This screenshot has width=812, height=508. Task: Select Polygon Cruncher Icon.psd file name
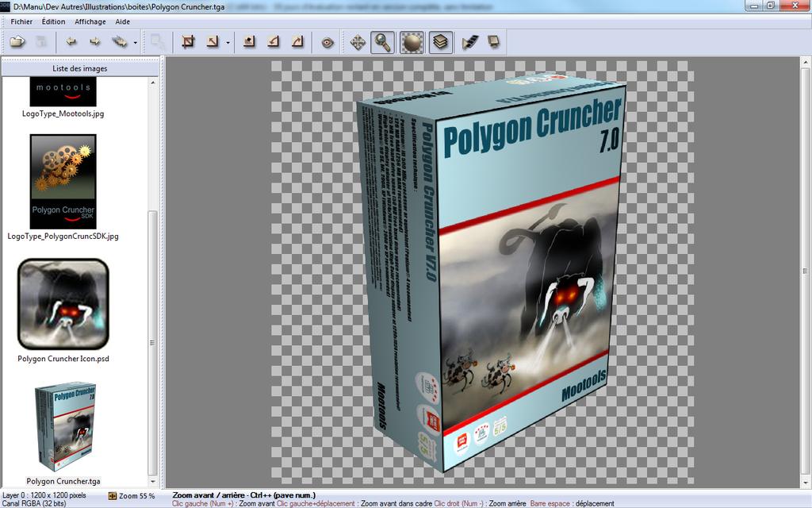(63, 359)
